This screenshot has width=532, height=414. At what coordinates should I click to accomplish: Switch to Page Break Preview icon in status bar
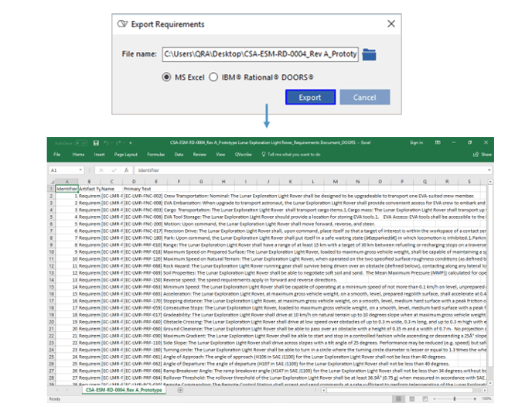tap(425, 399)
